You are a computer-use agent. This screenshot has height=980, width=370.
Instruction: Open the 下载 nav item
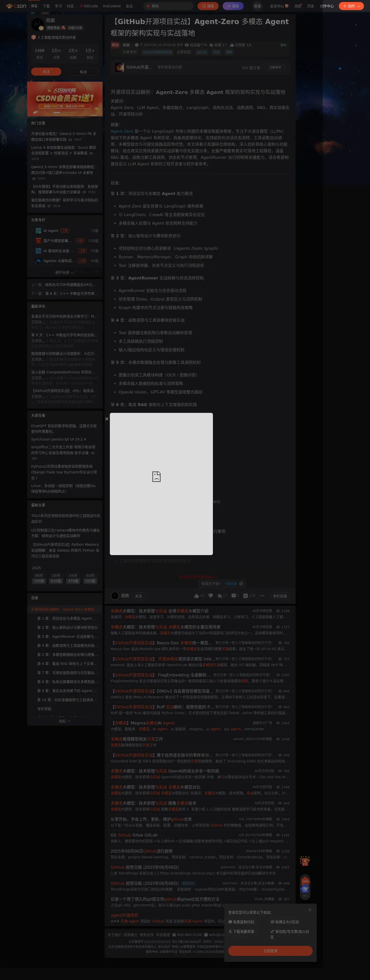[x=47, y=6]
